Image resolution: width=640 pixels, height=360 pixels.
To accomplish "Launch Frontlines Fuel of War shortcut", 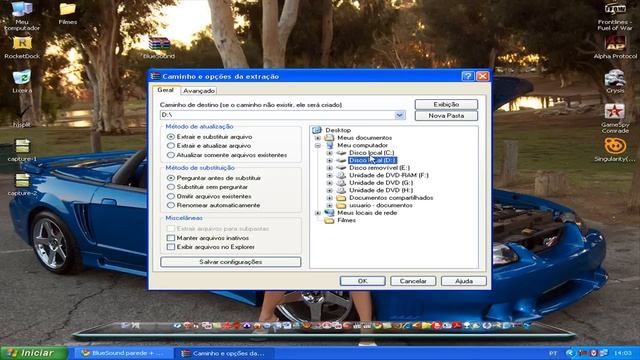I will coord(614,16).
